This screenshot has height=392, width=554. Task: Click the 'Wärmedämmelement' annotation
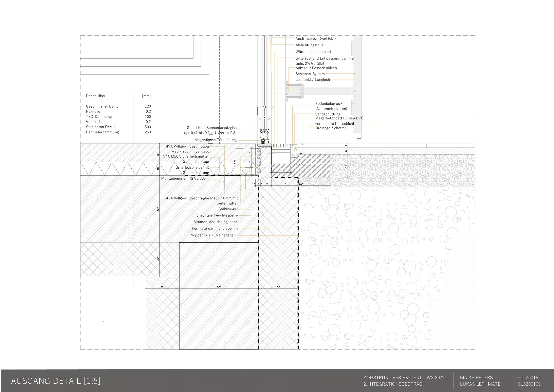313,52
